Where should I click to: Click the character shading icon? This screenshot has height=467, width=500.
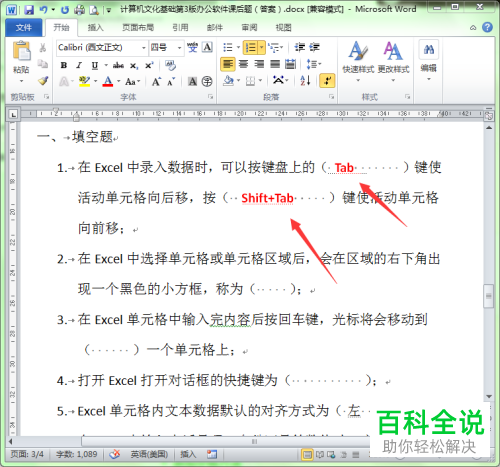pyautogui.click(x=192, y=81)
